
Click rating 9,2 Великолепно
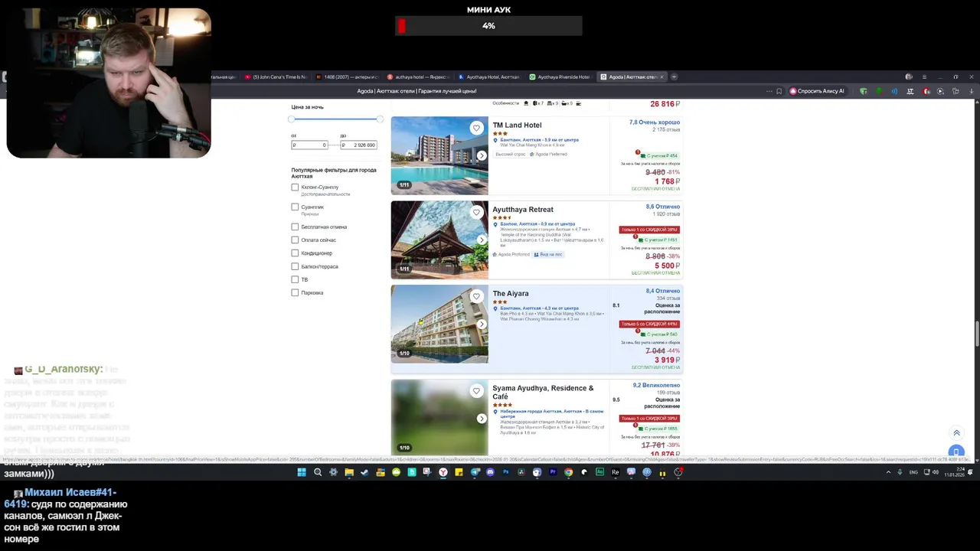click(656, 385)
